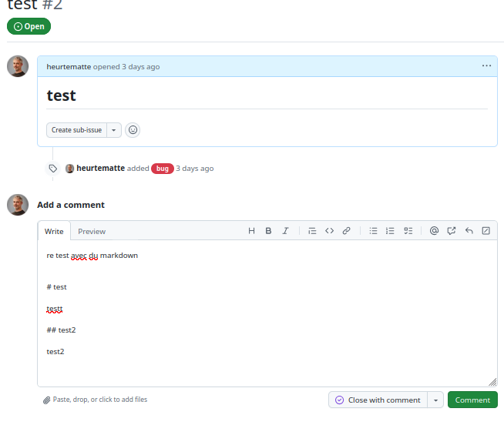Click the green Comment button
504x425 pixels.
472,400
